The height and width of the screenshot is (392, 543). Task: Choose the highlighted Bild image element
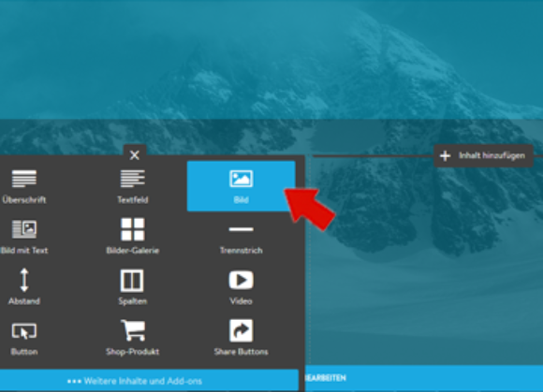point(241,186)
